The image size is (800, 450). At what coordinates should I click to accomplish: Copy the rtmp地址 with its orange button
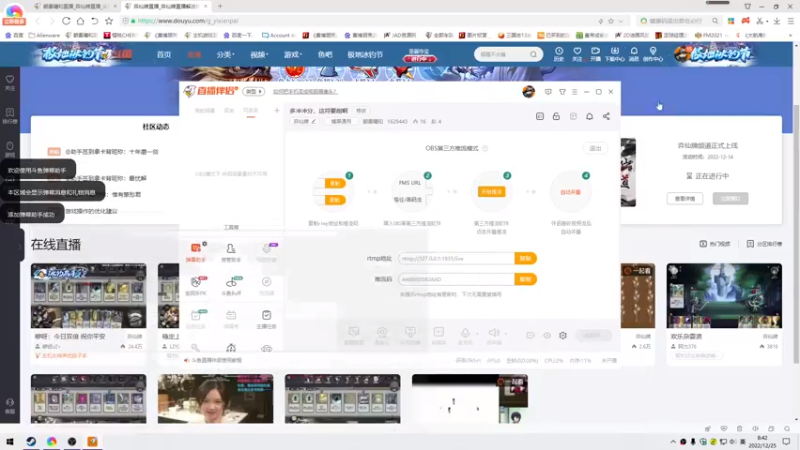coord(526,259)
